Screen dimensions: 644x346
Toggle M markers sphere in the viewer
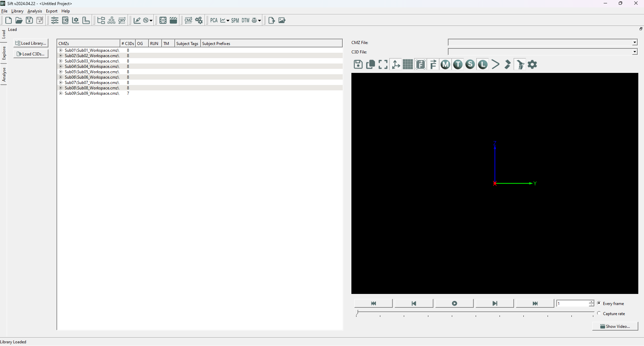445,64
